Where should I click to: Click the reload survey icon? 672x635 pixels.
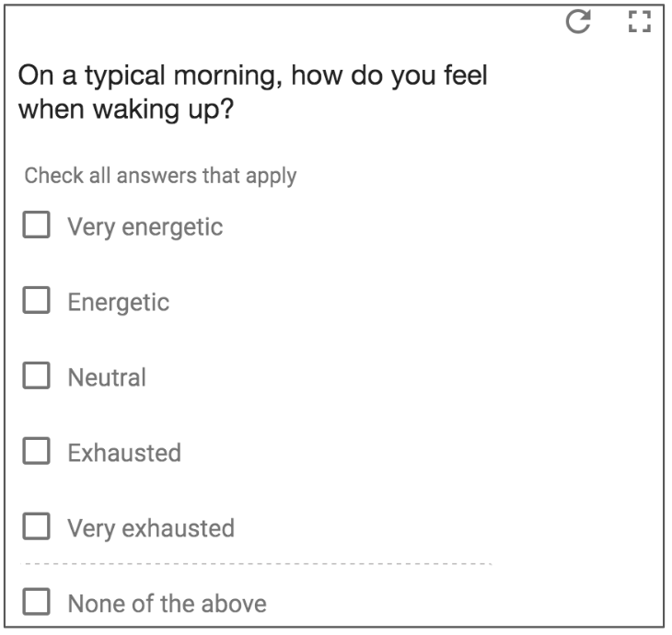tap(578, 22)
